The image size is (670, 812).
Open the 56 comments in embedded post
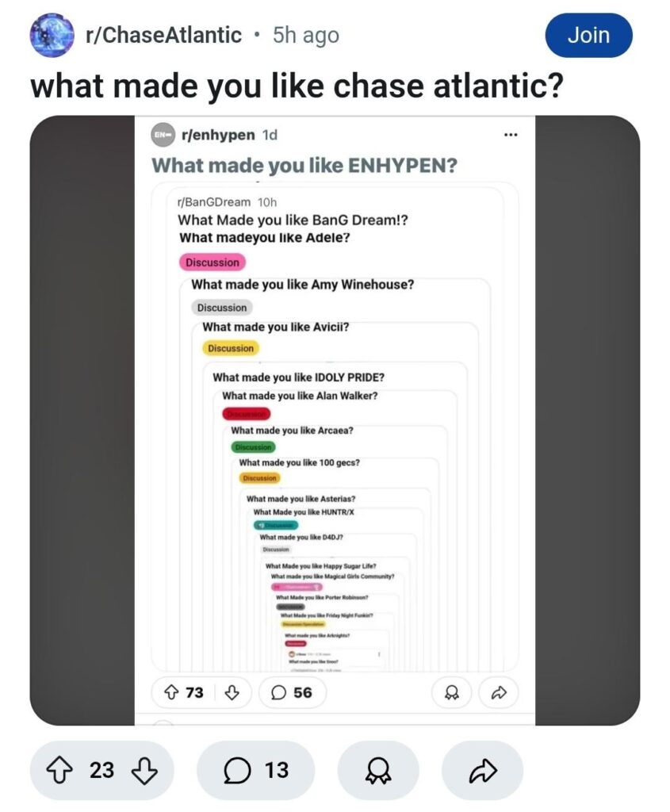(x=292, y=692)
